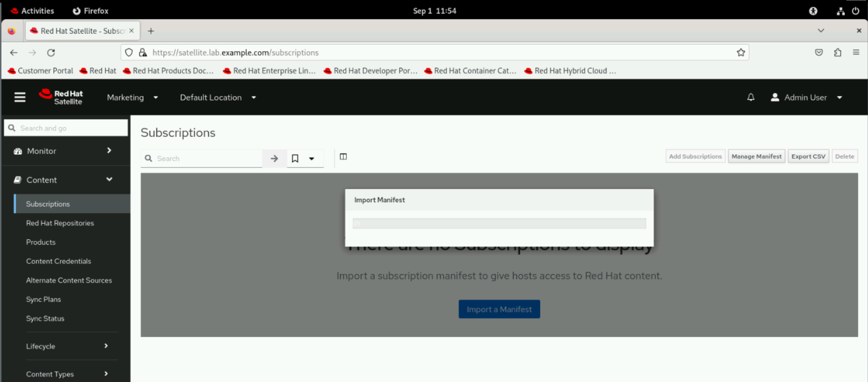868x382 pixels.
Task: Reload the current page
Action: pyautogui.click(x=51, y=52)
